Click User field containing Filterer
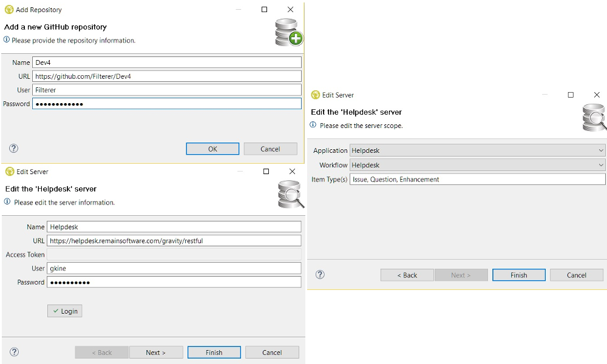The height and width of the screenshot is (364, 607). coord(167,90)
